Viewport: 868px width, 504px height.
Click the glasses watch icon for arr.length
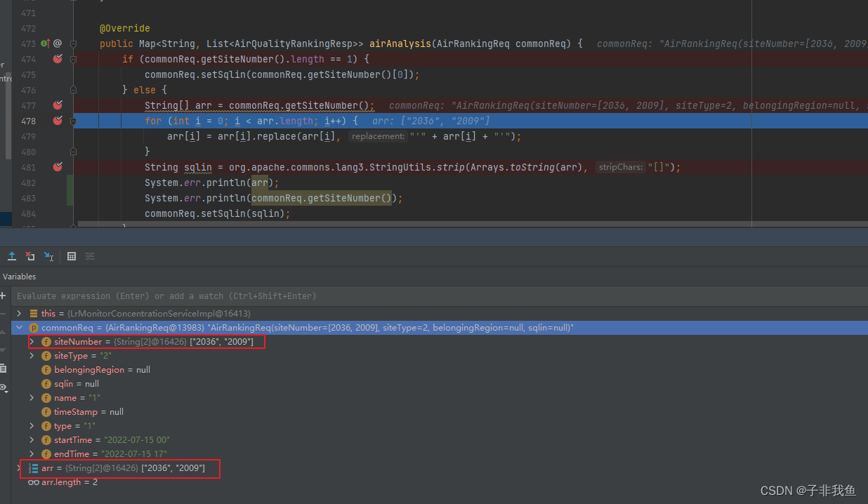[34, 482]
